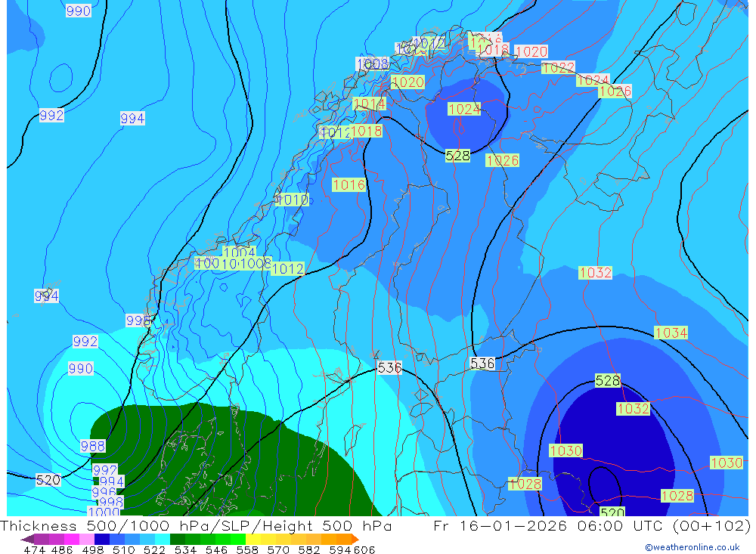
Task: Click the purple arrow at the legend's low end
Action: pos(27,539)
